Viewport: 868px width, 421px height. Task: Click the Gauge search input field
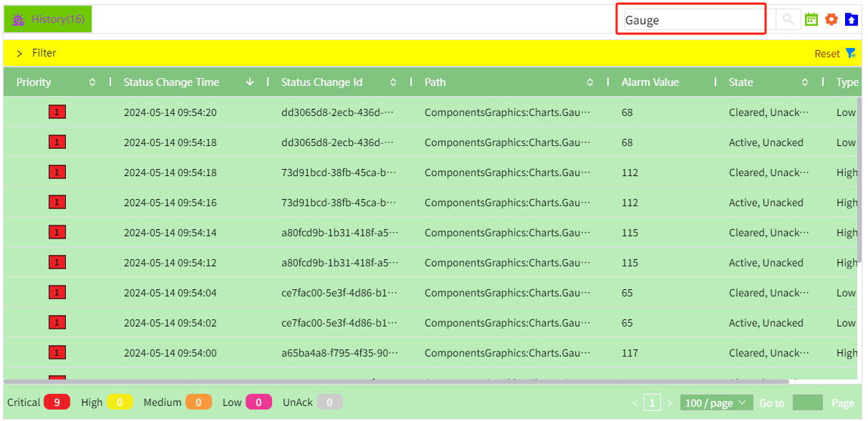[691, 20]
